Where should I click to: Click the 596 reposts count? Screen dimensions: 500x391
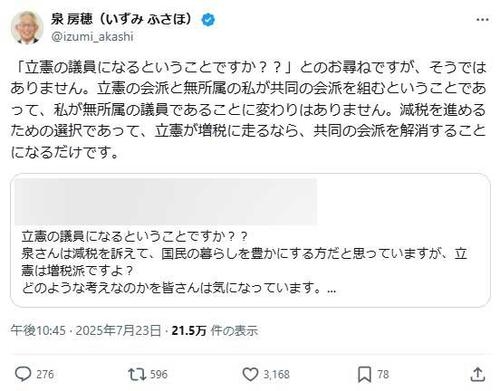pos(159,374)
